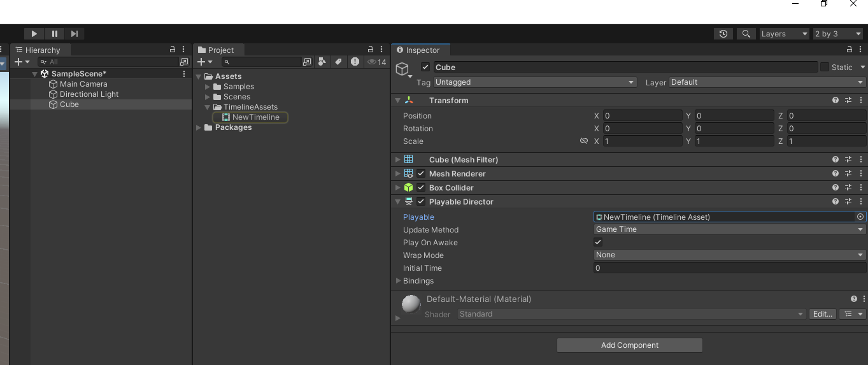
Task: Open the Playable object picker circle
Action: 860,217
